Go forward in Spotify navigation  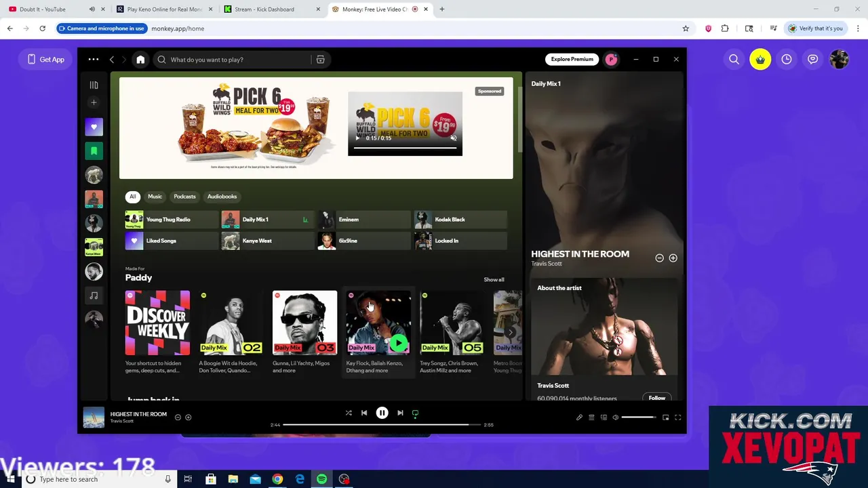tap(124, 60)
